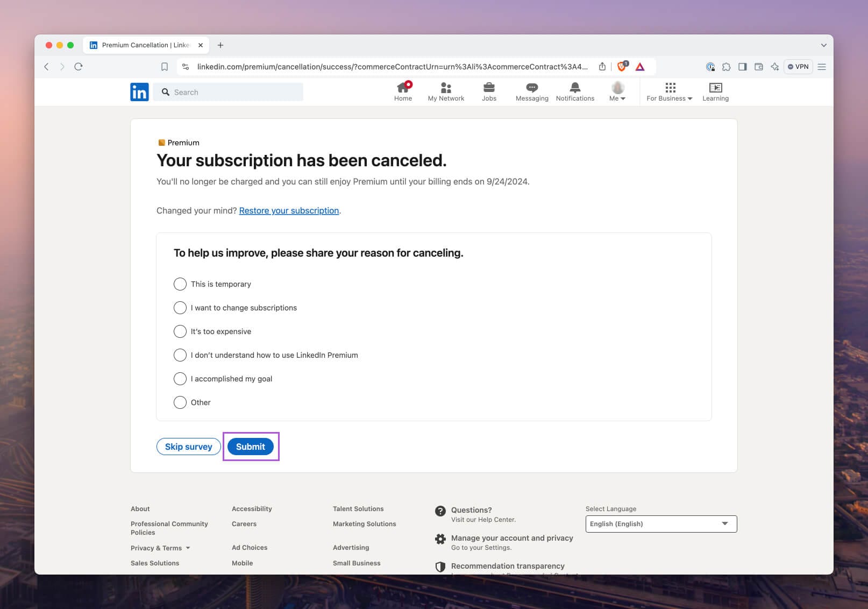Select 'This is temporary' reason
This screenshot has height=609, width=868.
click(x=180, y=284)
